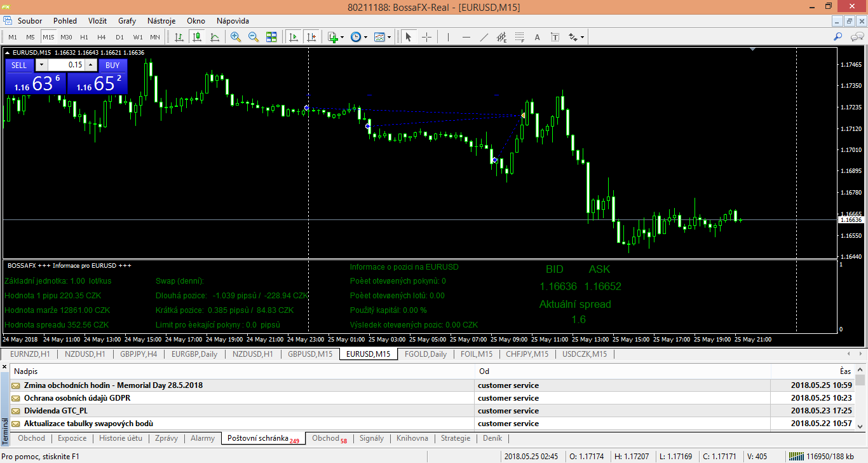This screenshot has height=463, width=868.
Task: Open the Alarmy terminal tab
Action: pos(203,438)
